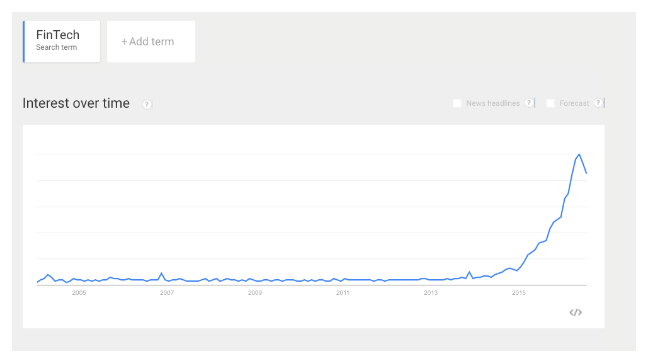The width and height of the screenshot is (648, 363).
Task: Click help icon next to News headlines
Action: pos(529,103)
